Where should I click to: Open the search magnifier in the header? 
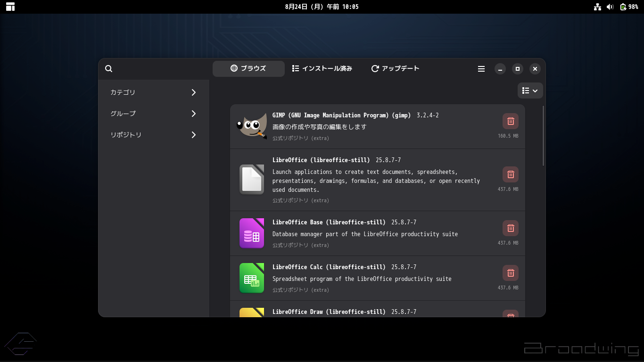[x=108, y=69]
